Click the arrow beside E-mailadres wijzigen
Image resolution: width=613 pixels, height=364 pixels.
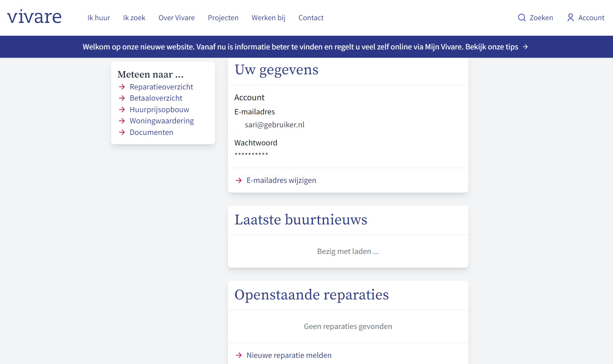[x=238, y=180]
